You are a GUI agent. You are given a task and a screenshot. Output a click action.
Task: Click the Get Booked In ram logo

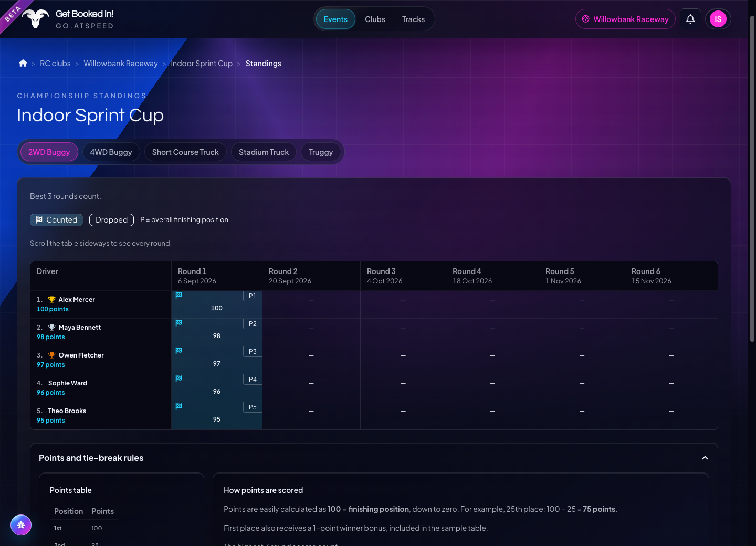(x=35, y=19)
